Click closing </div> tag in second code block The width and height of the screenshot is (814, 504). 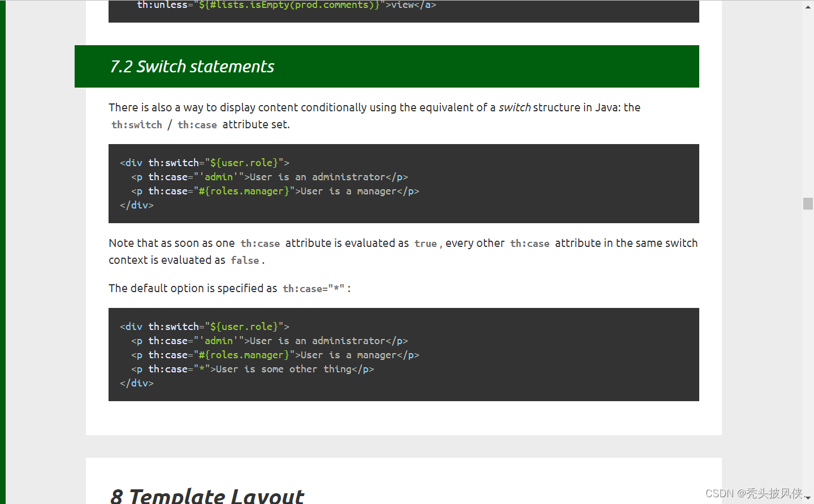coord(137,383)
